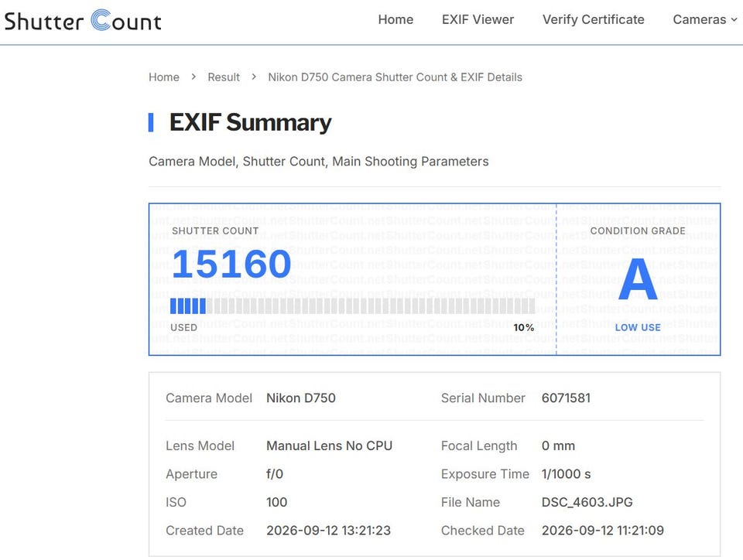This screenshot has width=743, height=560.
Task: Click checked date 2026-09-12 11:21:09
Action: (603, 531)
